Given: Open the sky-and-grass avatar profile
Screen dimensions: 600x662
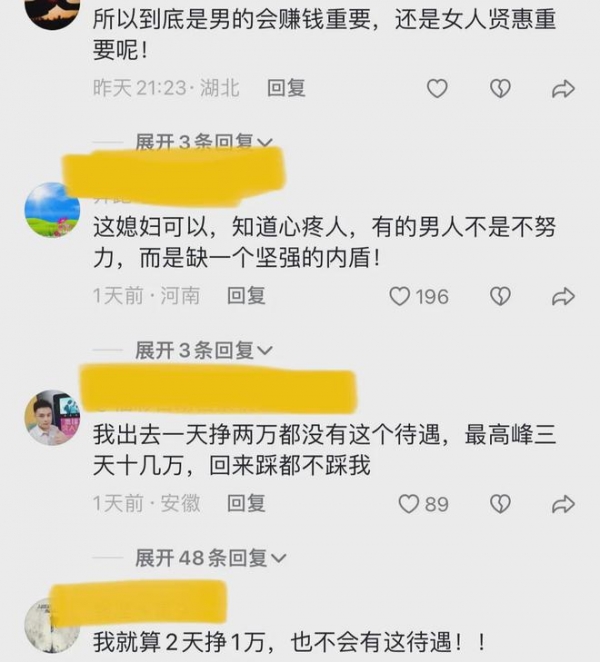Looking at the screenshot, I should pos(52,210).
